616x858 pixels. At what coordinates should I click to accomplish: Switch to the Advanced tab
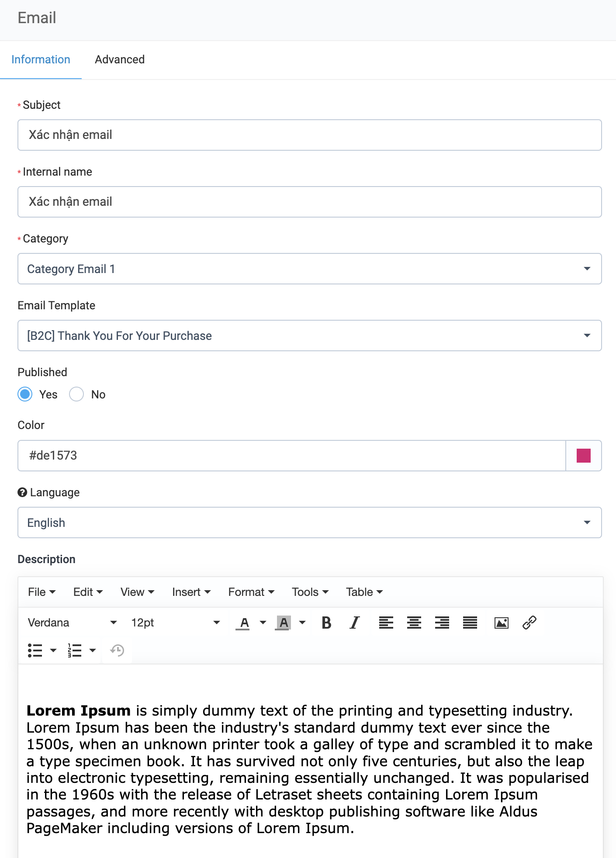[x=120, y=59]
